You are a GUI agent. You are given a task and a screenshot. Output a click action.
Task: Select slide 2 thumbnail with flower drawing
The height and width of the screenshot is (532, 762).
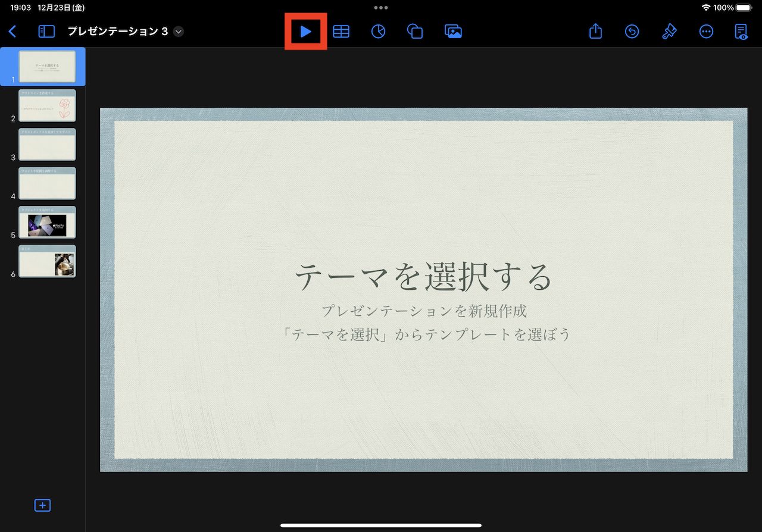click(47, 105)
